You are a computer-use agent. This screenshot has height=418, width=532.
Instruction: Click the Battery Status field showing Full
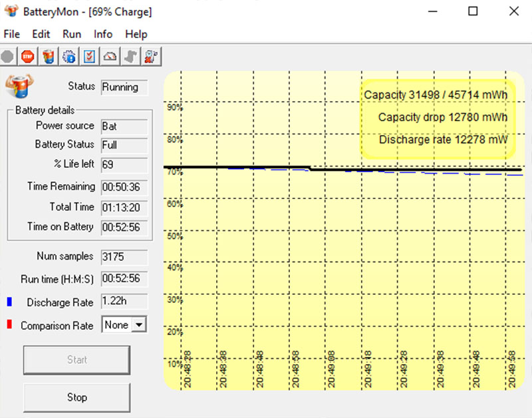(124, 145)
